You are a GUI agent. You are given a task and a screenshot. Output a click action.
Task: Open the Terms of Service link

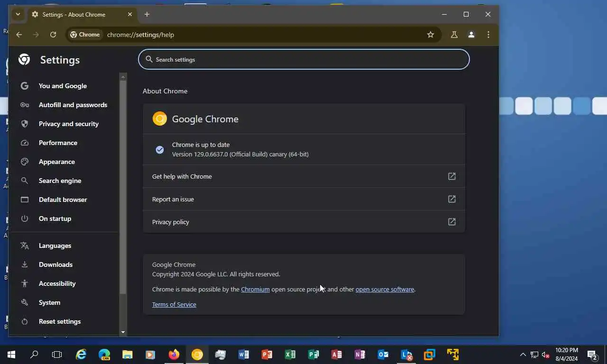click(x=174, y=304)
